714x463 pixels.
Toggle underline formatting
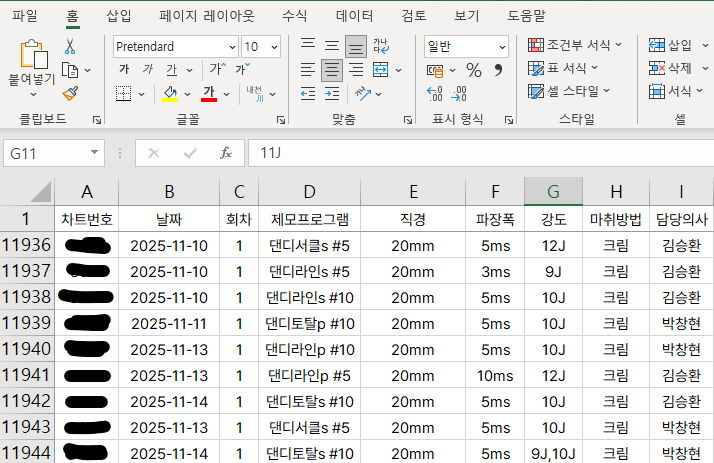(171, 70)
